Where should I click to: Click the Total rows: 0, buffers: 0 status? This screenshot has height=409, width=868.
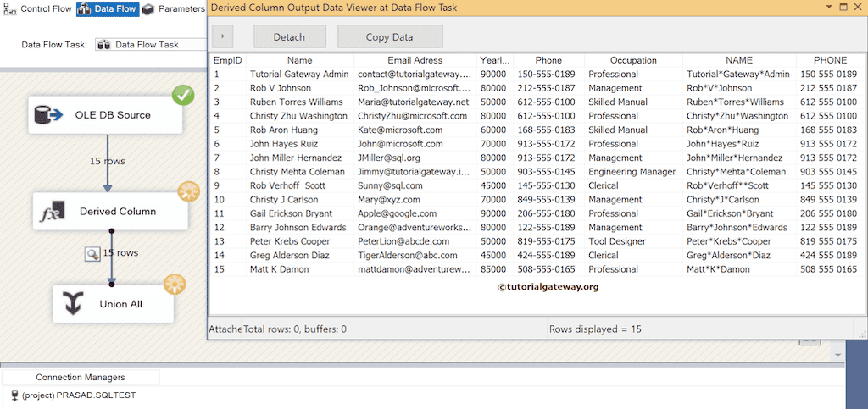click(295, 329)
